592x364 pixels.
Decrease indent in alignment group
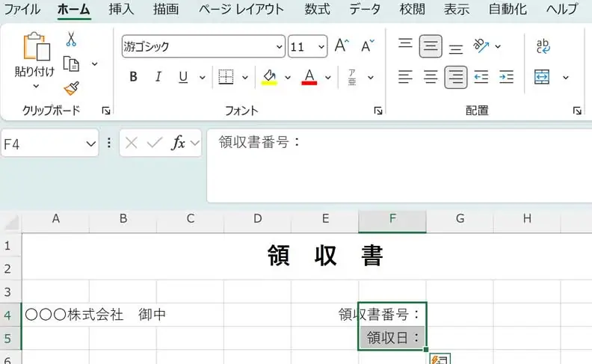pos(481,77)
